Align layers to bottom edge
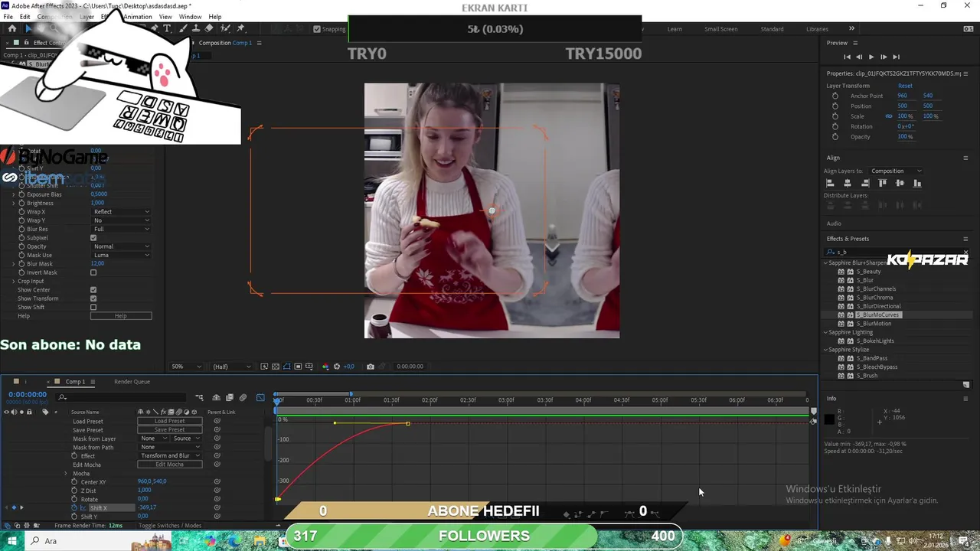Viewport: 980px width, 551px height. (917, 183)
